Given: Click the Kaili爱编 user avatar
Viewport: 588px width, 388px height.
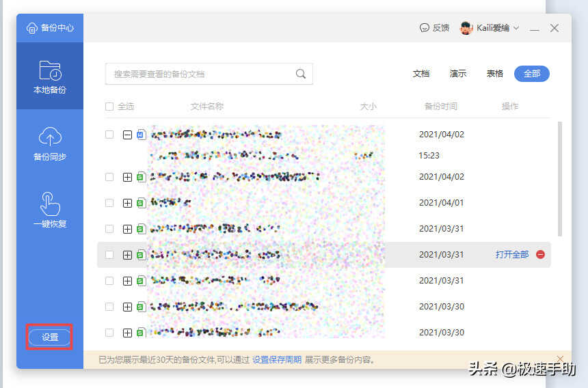Looking at the screenshot, I should [466, 28].
